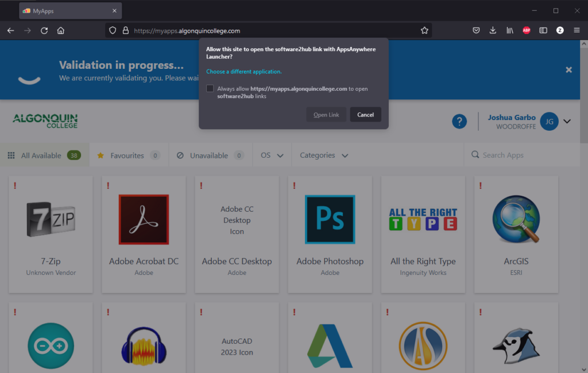Click the blue help question mark
Screen dimensions: 588x373
[x=459, y=121]
